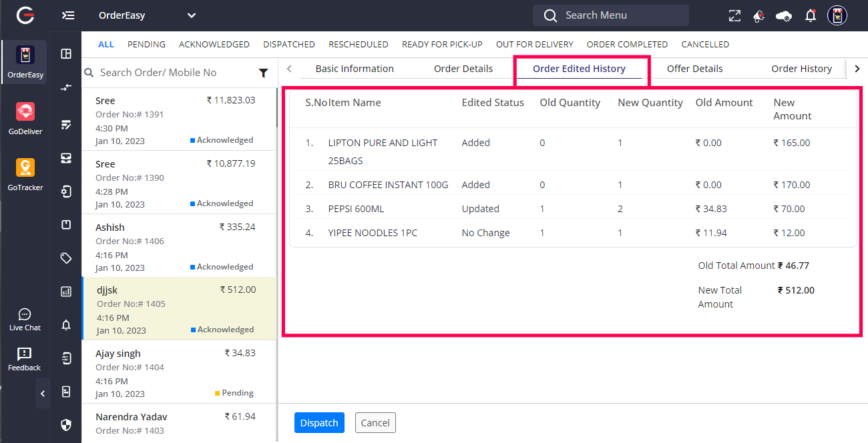Open the document sidebar icon below export

click(66, 392)
